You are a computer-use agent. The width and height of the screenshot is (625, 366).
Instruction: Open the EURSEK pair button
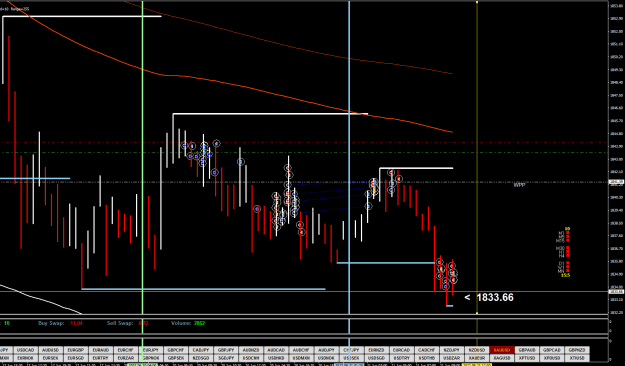pyautogui.click(x=51, y=358)
